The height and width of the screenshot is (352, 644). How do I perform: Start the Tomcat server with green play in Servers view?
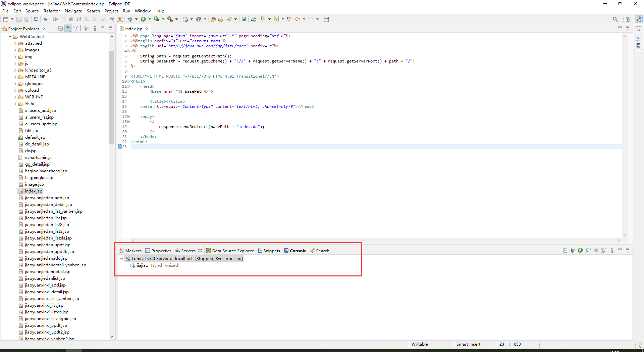(580, 250)
